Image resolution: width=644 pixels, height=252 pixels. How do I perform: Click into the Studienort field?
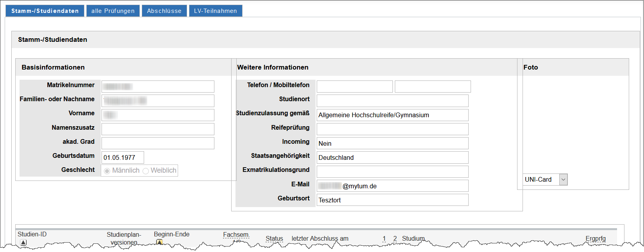click(x=392, y=101)
